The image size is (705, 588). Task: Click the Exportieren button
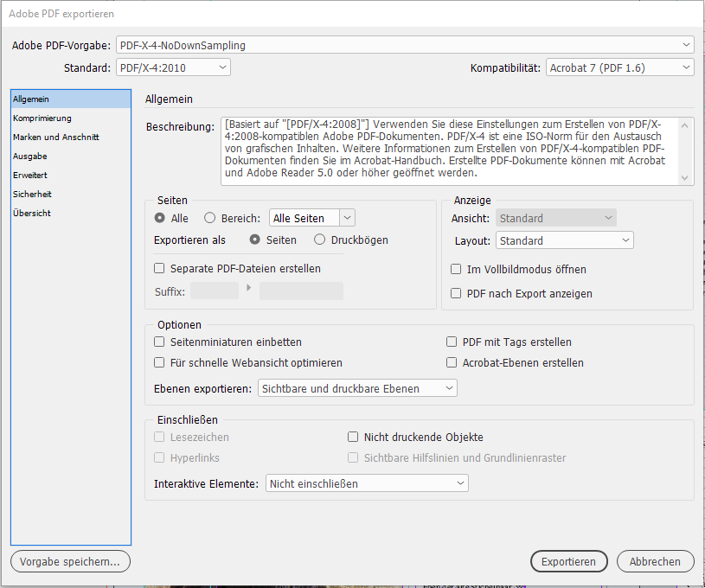568,561
